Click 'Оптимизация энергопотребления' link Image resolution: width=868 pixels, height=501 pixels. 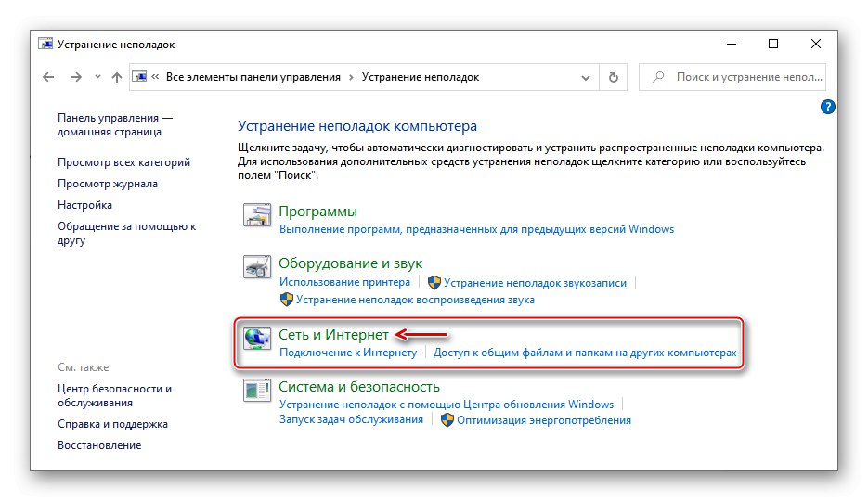click(543, 420)
